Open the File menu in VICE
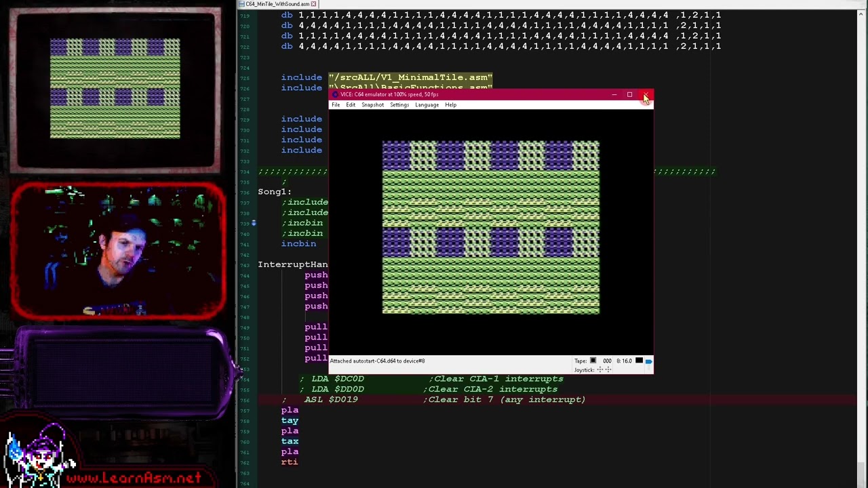Viewport: 868px width, 488px height. [x=336, y=105]
